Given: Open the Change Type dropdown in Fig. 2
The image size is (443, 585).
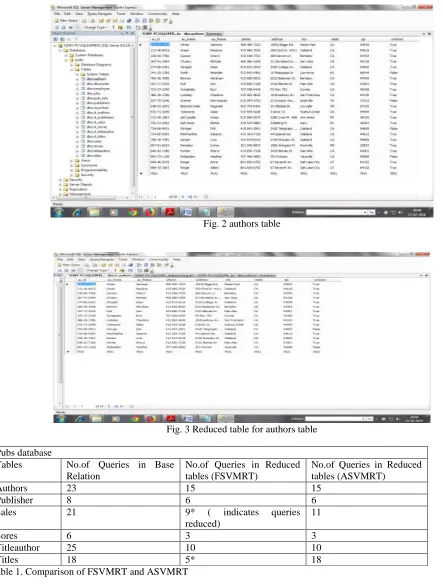Looking at the screenshot, I should [x=95, y=27].
